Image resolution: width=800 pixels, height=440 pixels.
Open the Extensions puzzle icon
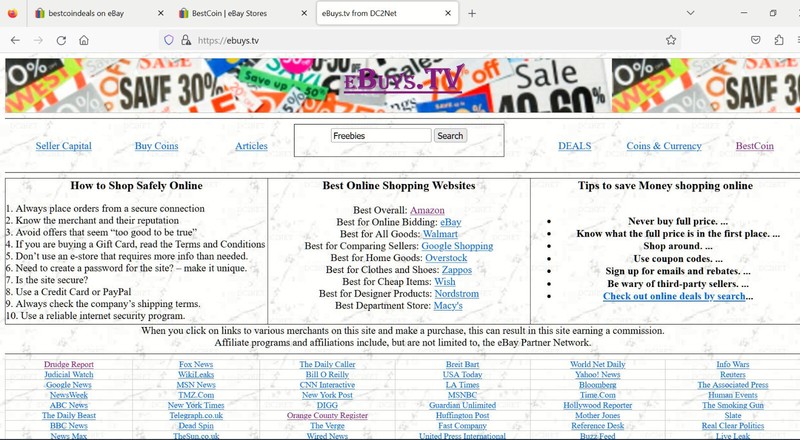(x=779, y=40)
